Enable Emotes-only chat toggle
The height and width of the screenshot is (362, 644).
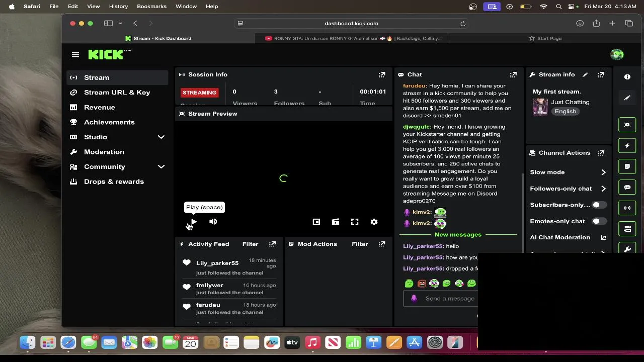599,221
